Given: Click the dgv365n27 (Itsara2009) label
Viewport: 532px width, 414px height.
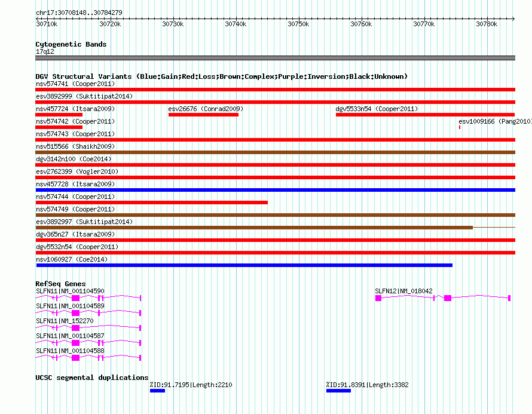Looking at the screenshot, I should coord(75,234).
